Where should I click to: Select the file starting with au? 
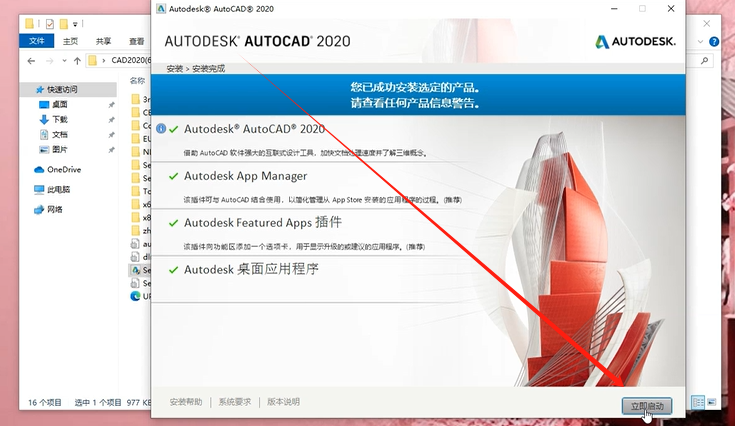coord(141,244)
